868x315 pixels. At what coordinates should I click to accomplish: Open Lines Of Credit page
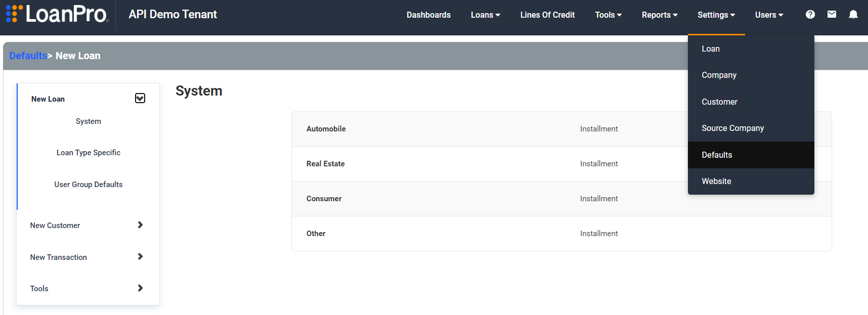pos(547,15)
